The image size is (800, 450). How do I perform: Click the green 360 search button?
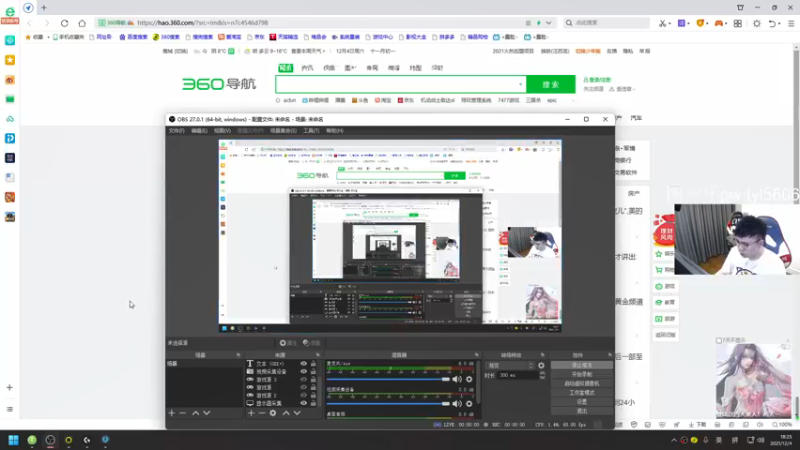551,84
